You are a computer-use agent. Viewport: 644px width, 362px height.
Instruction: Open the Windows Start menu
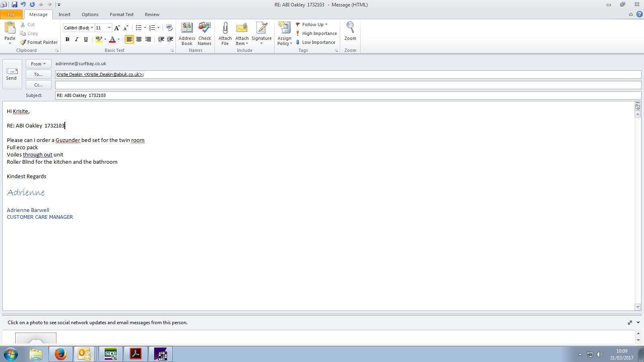coord(11,354)
